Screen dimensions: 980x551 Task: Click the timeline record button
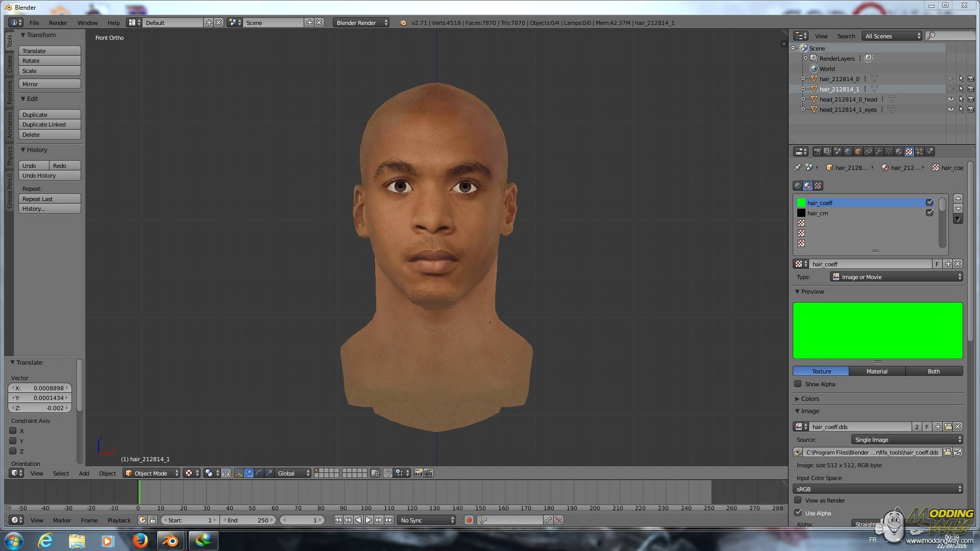(x=469, y=520)
